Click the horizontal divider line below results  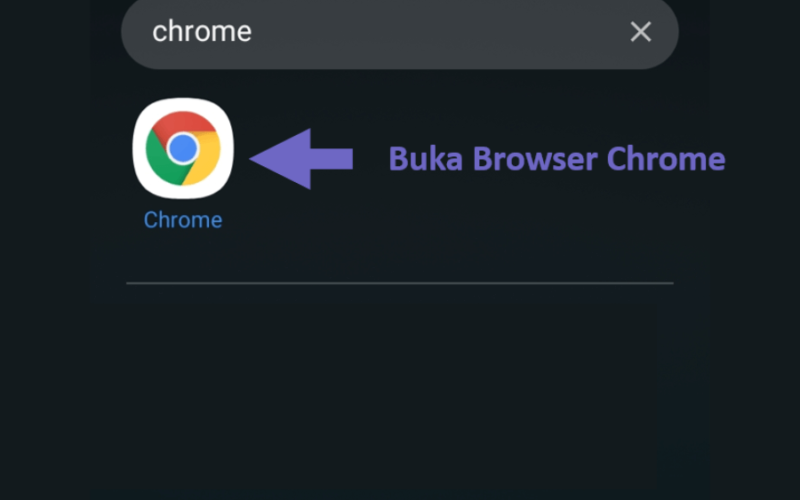399,283
